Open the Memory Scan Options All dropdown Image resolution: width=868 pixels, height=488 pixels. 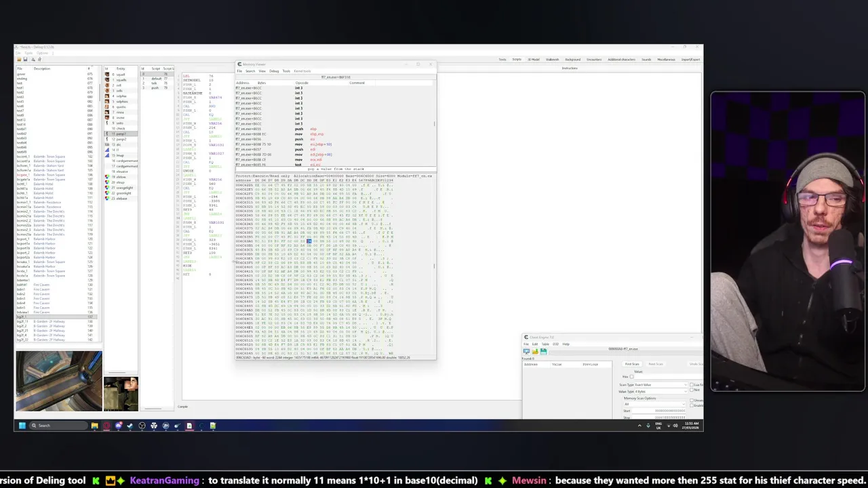(654, 404)
